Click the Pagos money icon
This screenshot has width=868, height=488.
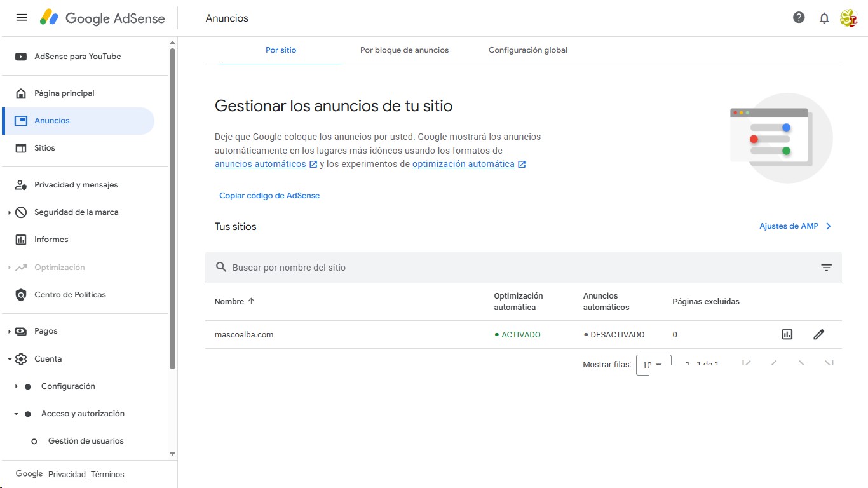point(21,331)
